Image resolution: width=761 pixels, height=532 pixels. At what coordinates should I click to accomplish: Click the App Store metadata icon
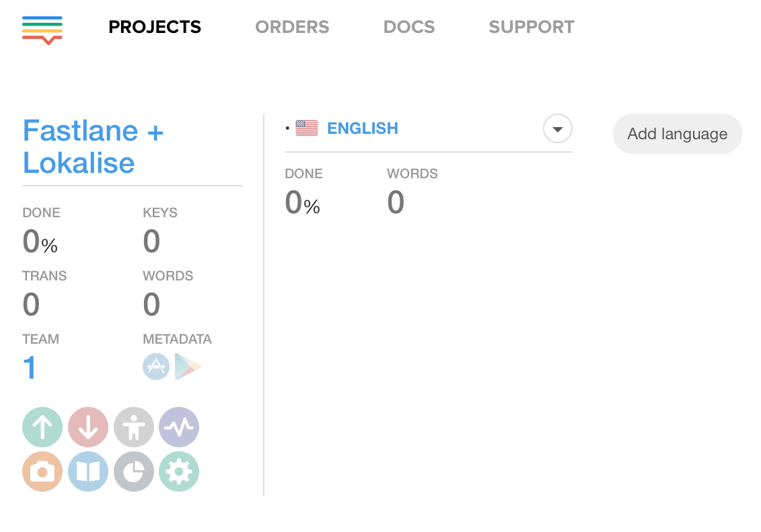[x=156, y=367]
